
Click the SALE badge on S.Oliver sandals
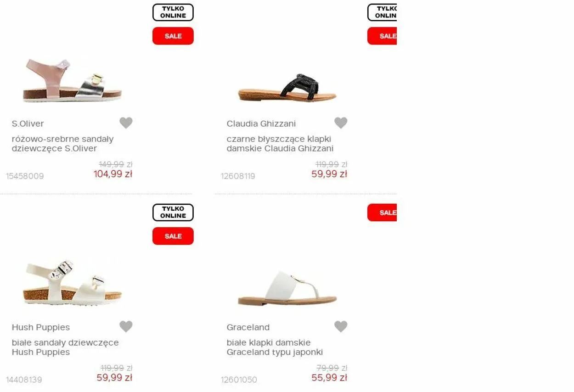pos(173,36)
